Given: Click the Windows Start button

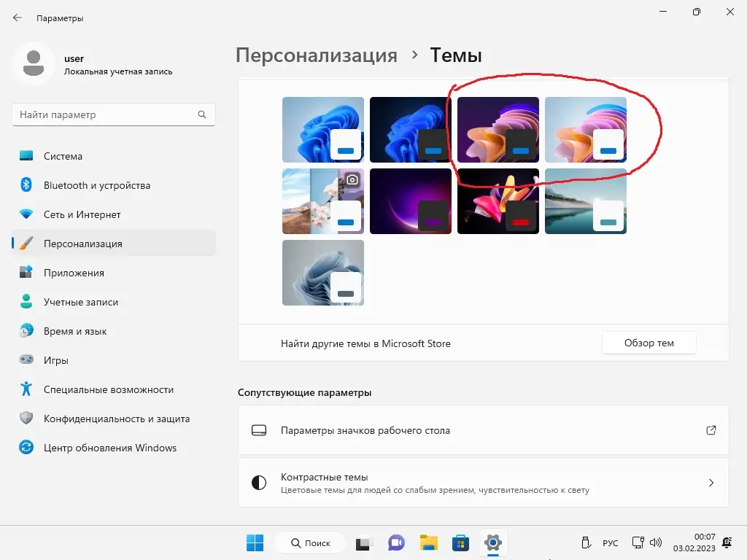Looking at the screenshot, I should 254,542.
